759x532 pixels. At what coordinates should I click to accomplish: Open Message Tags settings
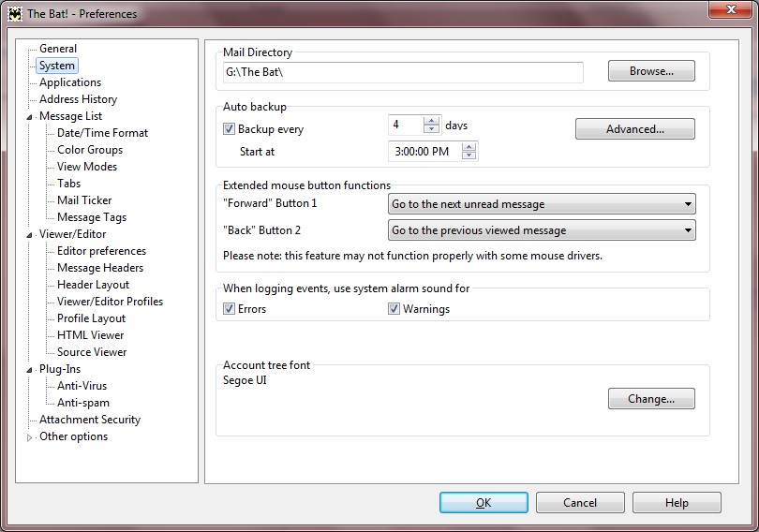point(92,217)
